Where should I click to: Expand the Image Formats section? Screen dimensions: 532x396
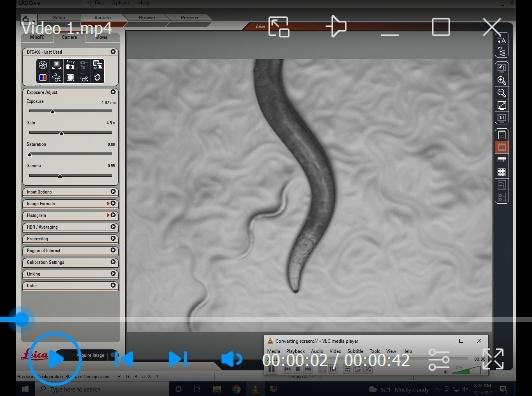coord(113,203)
